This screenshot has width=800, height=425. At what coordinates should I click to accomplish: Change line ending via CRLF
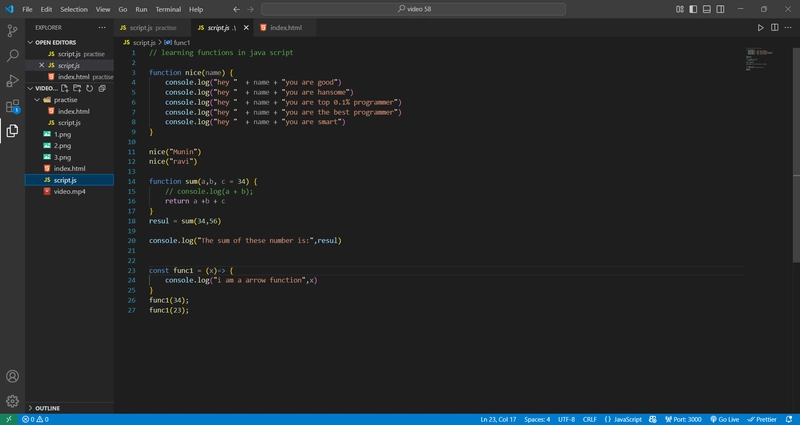[x=589, y=419]
